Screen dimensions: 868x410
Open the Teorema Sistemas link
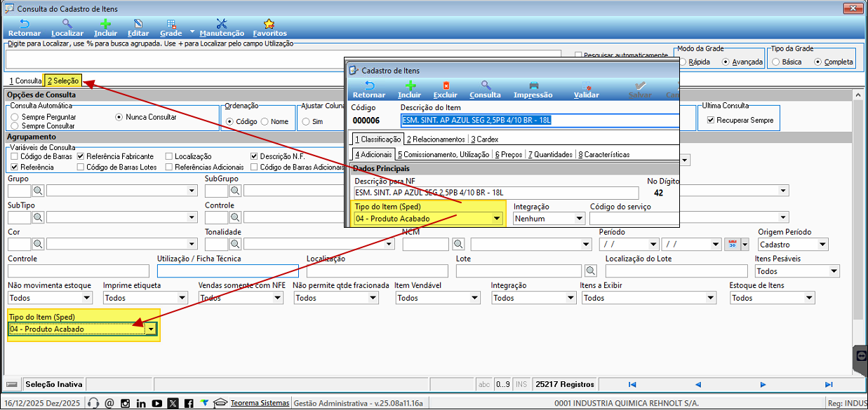pos(260,403)
